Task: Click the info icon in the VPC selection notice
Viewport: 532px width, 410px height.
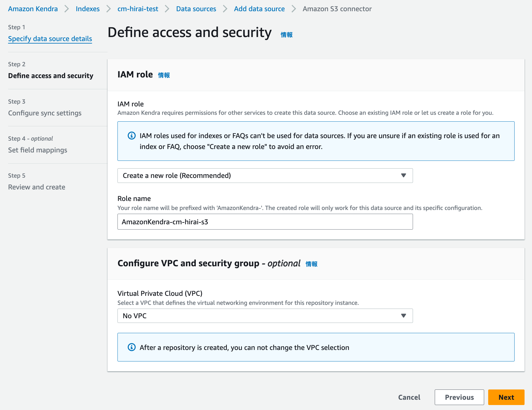Action: pyautogui.click(x=132, y=347)
